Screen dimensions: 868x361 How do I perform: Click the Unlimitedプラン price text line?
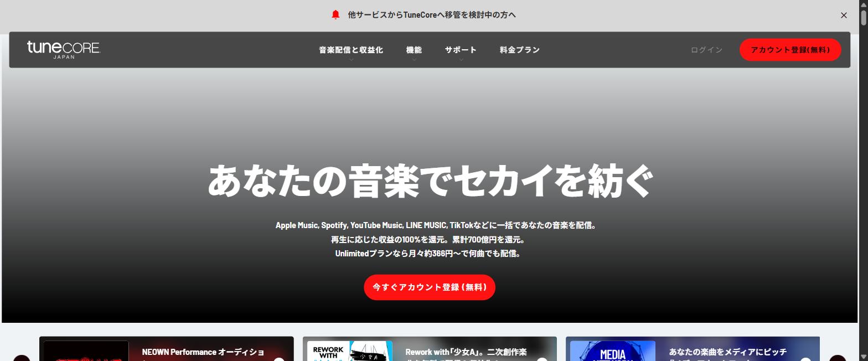428,254
